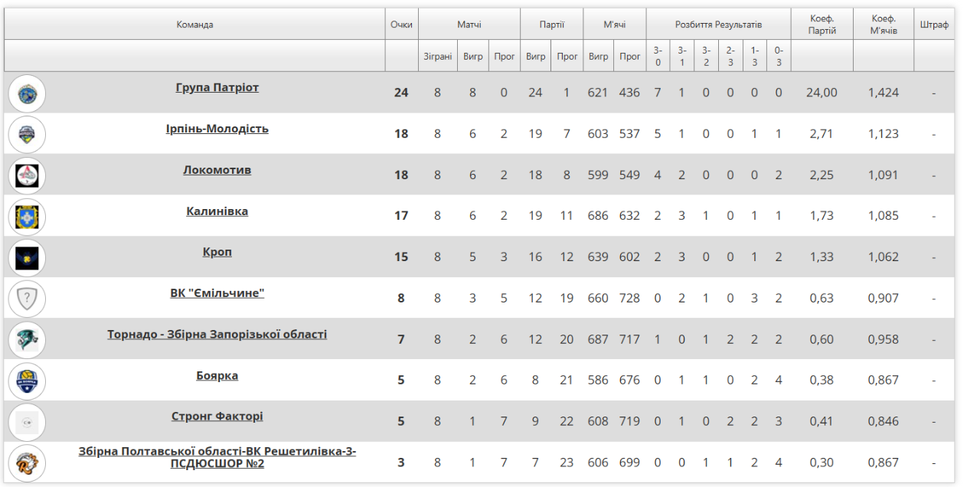The height and width of the screenshot is (487, 980).
Task: Click the Коеф. Партій column header
Action: 822,25
